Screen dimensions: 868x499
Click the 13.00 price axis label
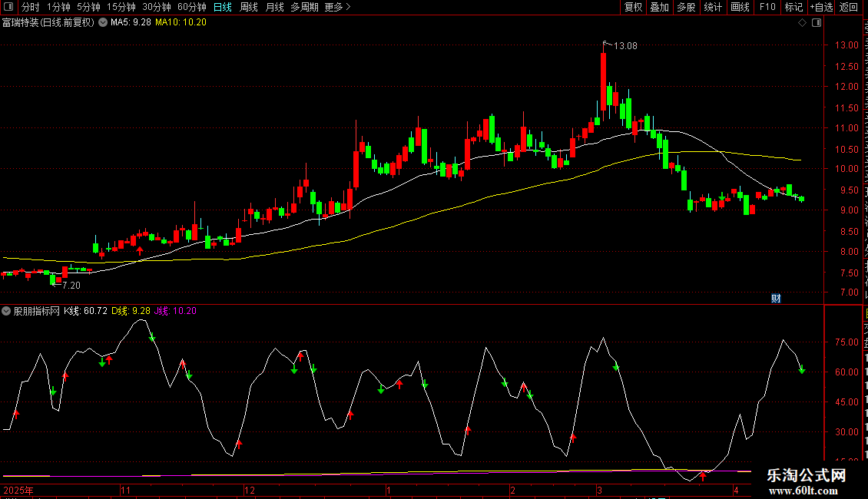pos(846,45)
